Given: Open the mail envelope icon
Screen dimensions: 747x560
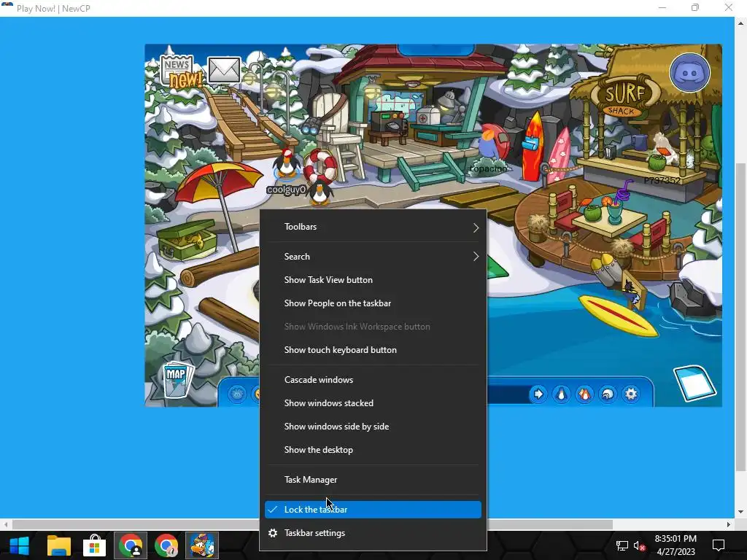Looking at the screenshot, I should click(224, 71).
